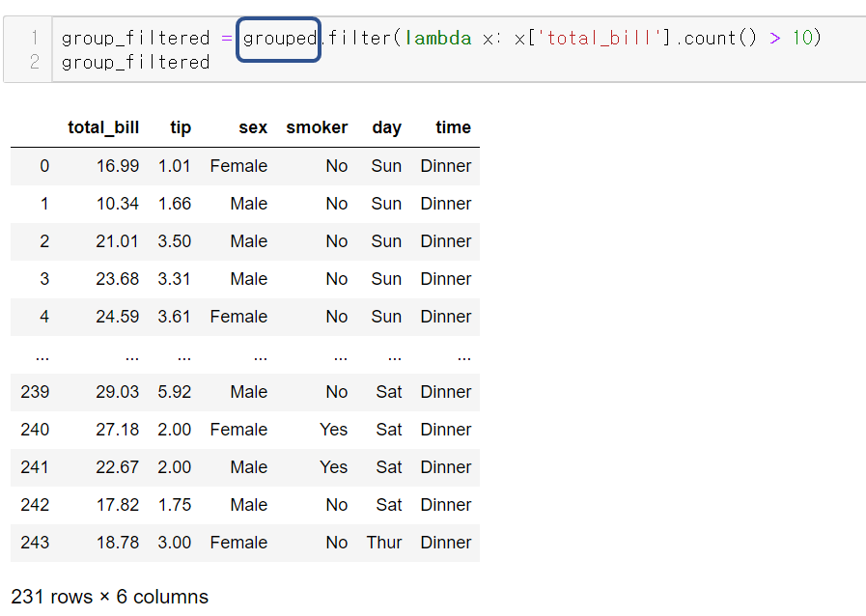
Task: Click the total_bill value 10.34
Action: (x=118, y=204)
